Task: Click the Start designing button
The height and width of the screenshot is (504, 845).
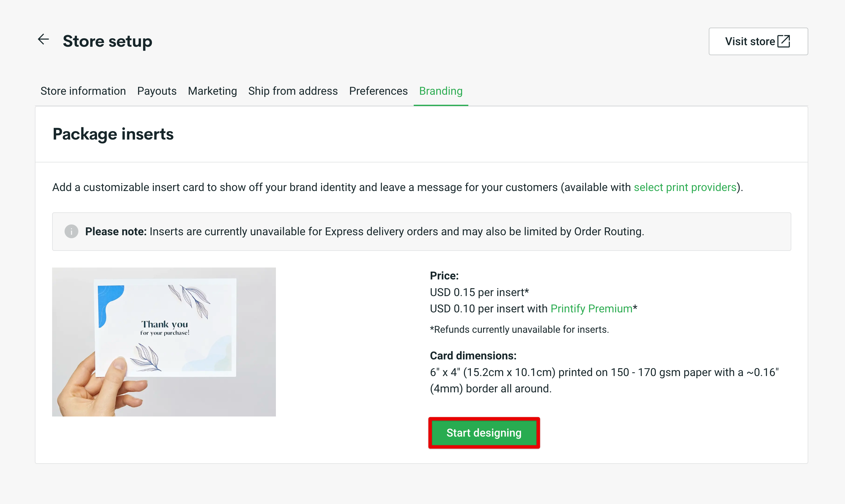Action: click(x=484, y=433)
